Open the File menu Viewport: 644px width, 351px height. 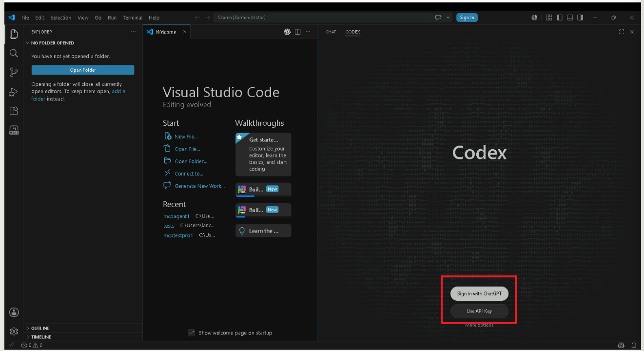point(25,18)
